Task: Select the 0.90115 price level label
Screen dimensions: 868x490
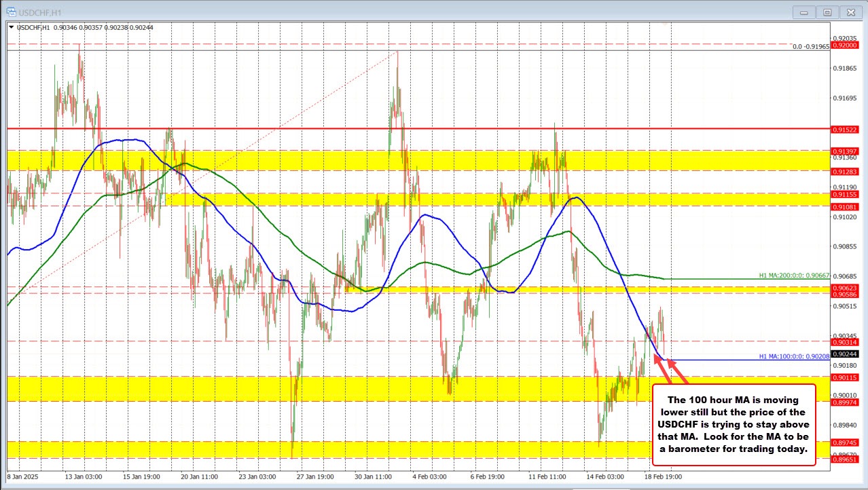Action: pyautogui.click(x=844, y=377)
